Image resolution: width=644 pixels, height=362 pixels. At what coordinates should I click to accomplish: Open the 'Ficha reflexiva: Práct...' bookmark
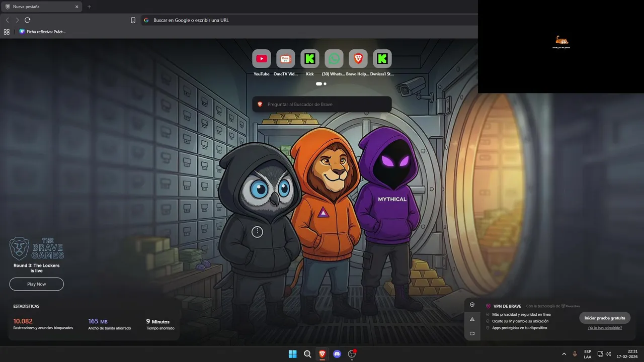(42, 32)
